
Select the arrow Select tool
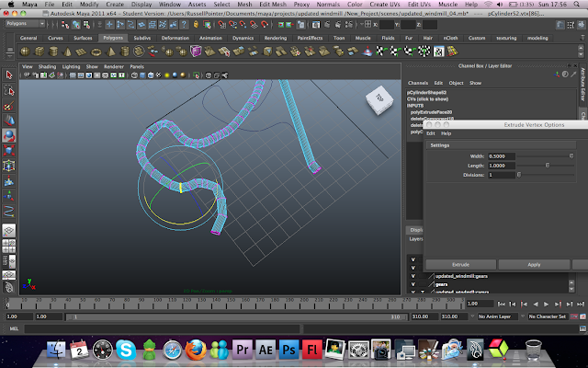8,75
